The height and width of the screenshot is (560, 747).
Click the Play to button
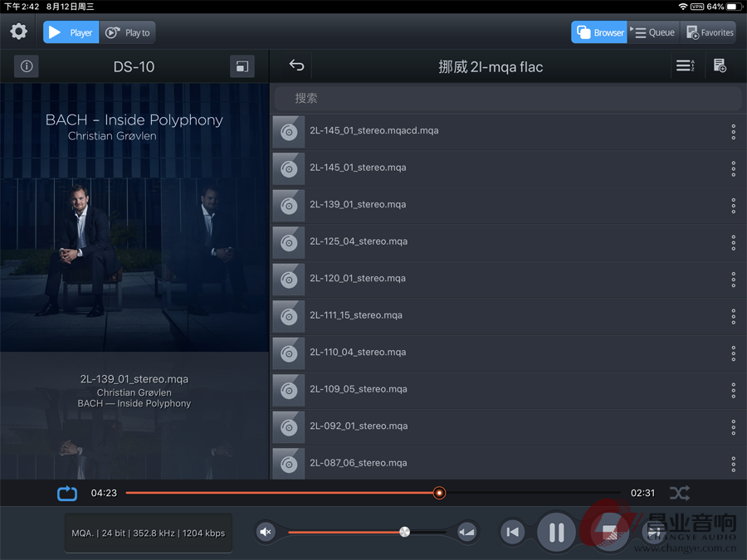[x=128, y=32]
